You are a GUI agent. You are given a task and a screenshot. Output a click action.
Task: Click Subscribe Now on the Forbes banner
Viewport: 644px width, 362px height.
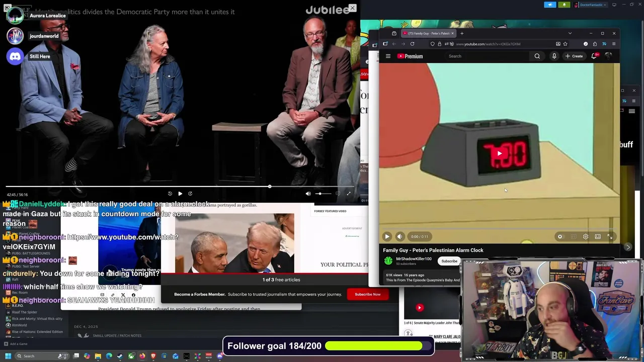click(368, 294)
